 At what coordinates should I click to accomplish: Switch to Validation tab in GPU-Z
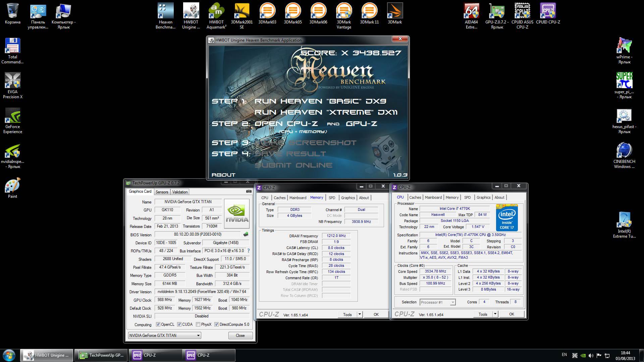coord(180,192)
